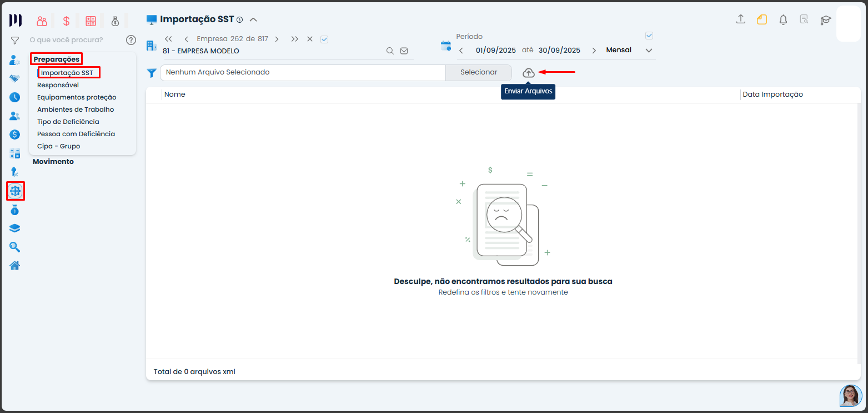Jump to the first company with double-left arrows

coord(169,39)
